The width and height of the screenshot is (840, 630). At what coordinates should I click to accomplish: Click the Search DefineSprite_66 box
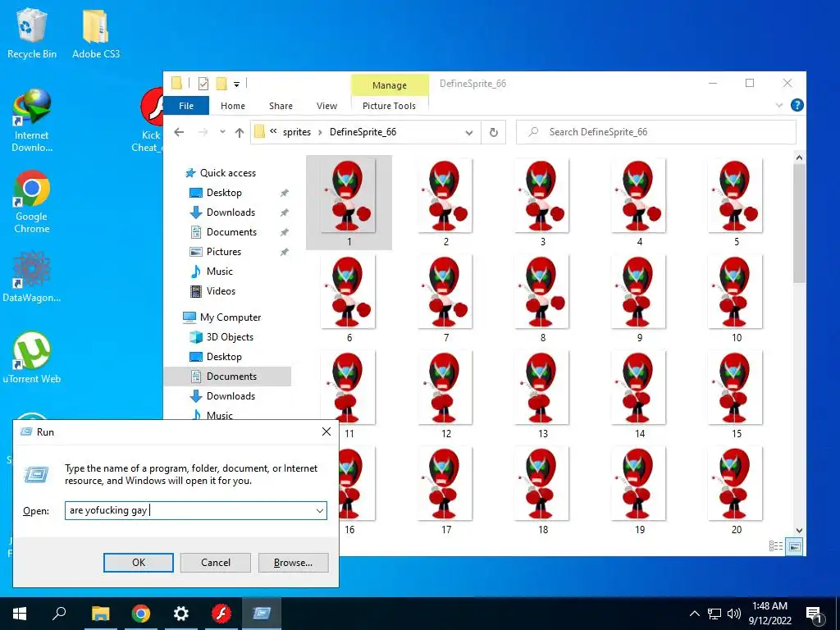click(x=655, y=132)
